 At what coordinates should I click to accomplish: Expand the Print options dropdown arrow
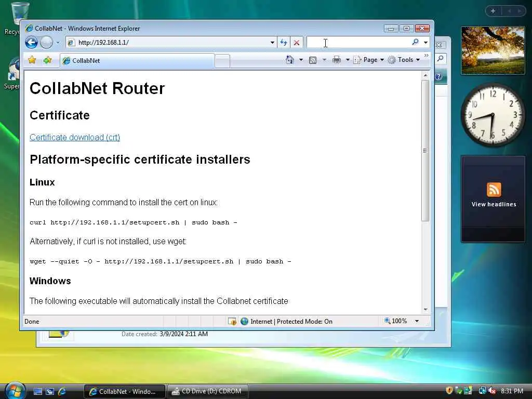348,60
